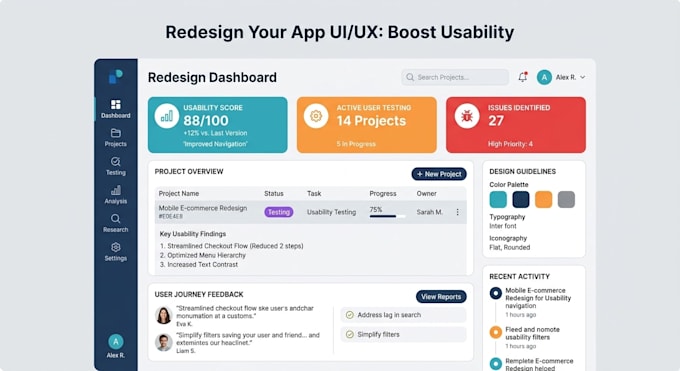This screenshot has width=680, height=371.
Task: Select the gray palette swatch
Action: (566, 200)
